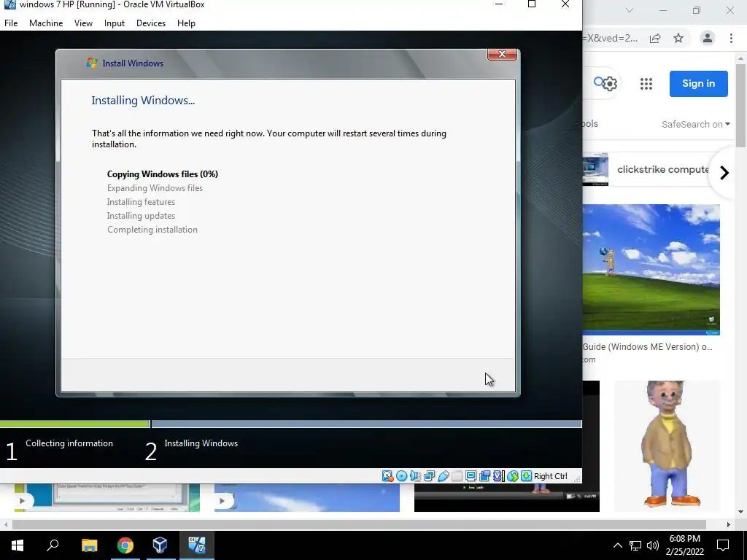
Task: Play the first video thumbnail below VirtualBox
Action: click(x=22, y=500)
